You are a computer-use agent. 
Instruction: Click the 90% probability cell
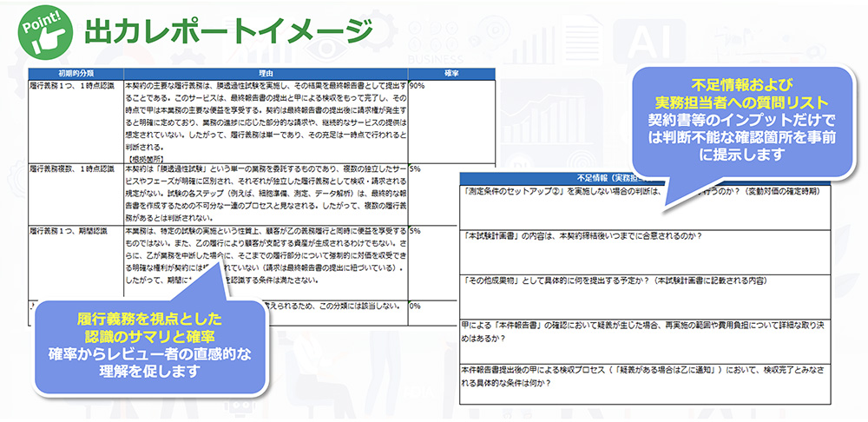point(417,87)
